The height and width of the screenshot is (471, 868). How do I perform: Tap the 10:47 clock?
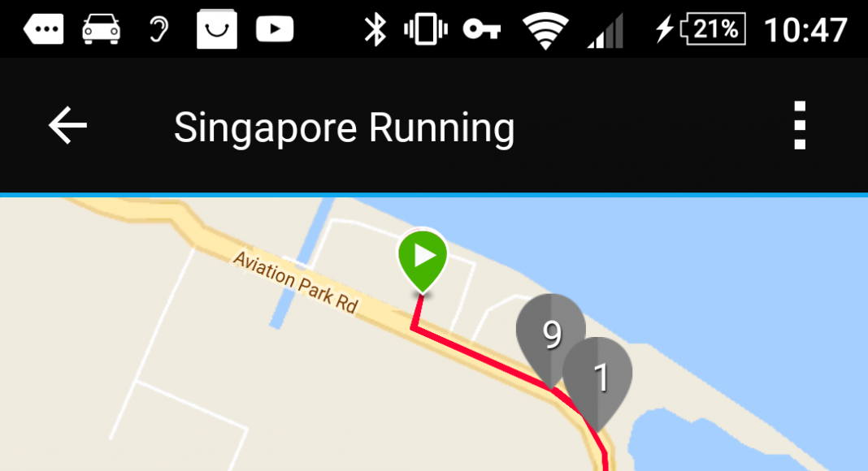pos(805,30)
